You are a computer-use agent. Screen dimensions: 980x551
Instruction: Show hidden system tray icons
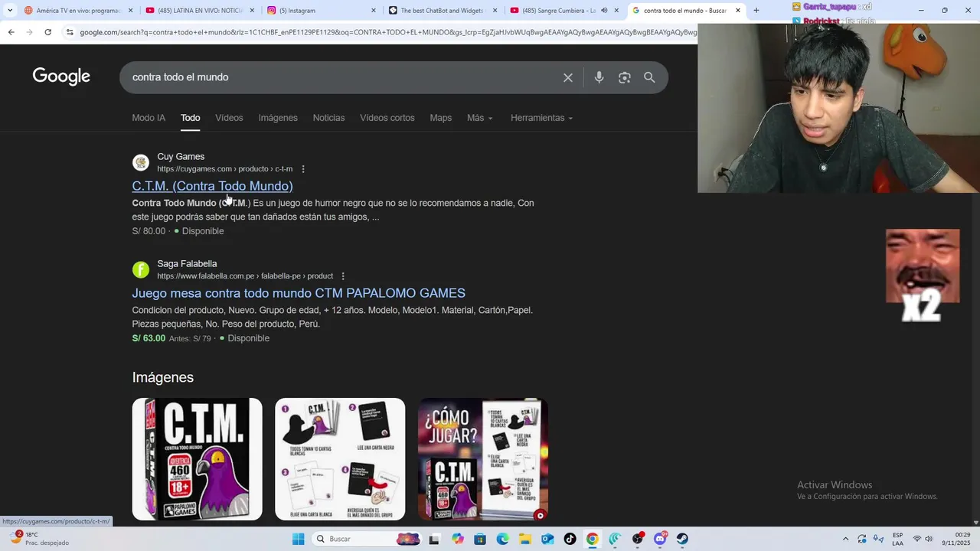[x=845, y=539]
